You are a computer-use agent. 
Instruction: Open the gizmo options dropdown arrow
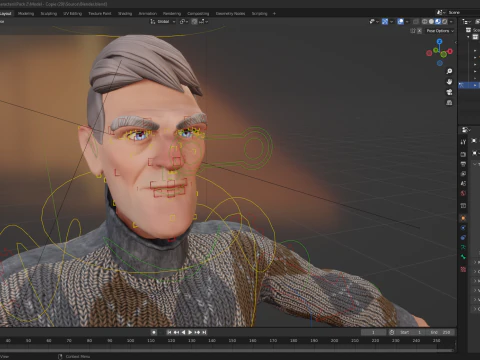point(391,22)
